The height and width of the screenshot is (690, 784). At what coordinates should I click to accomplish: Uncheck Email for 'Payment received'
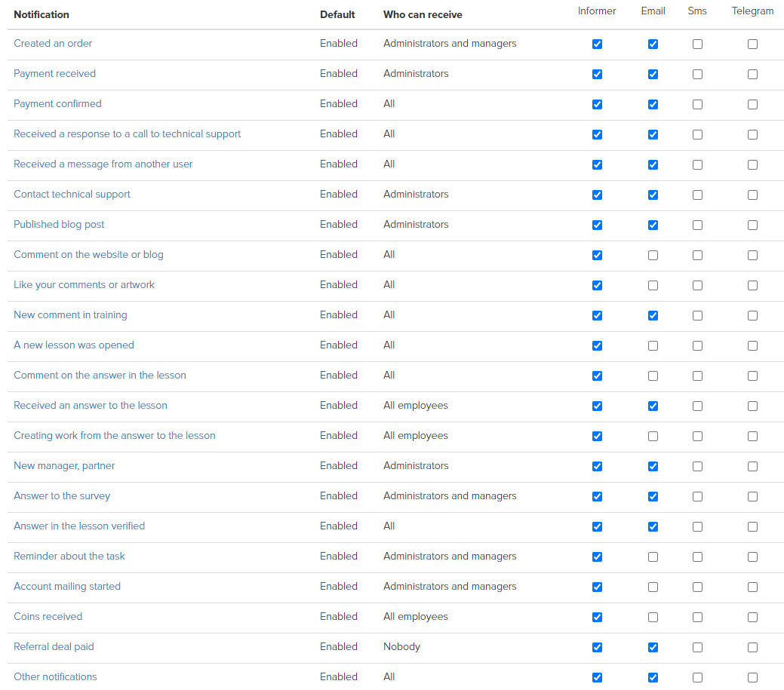[653, 75]
